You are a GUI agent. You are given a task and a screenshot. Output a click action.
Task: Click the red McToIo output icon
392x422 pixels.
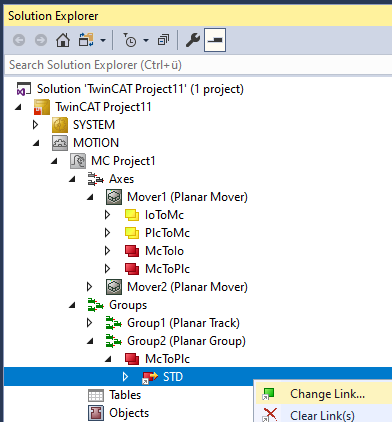(132, 251)
